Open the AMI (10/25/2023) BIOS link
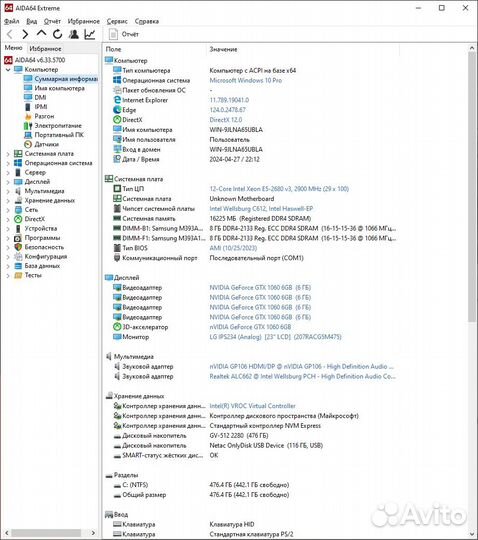The image size is (478, 540). (233, 248)
